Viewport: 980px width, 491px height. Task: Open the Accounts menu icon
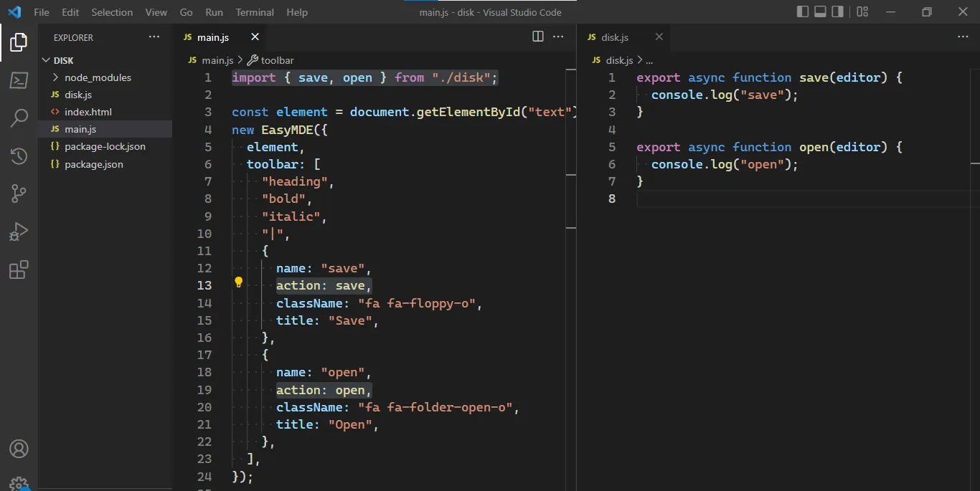(x=19, y=449)
